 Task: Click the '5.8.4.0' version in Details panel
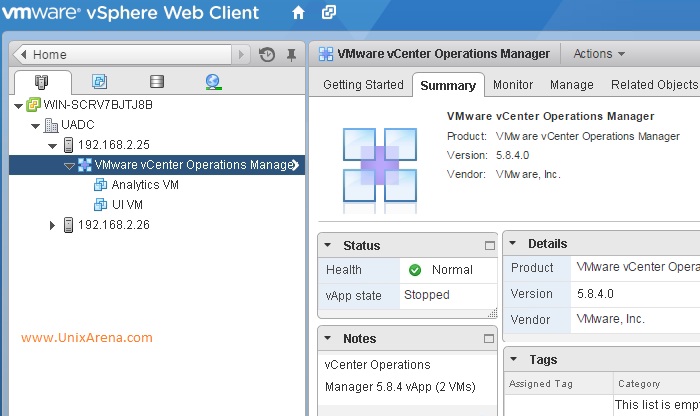coord(595,294)
